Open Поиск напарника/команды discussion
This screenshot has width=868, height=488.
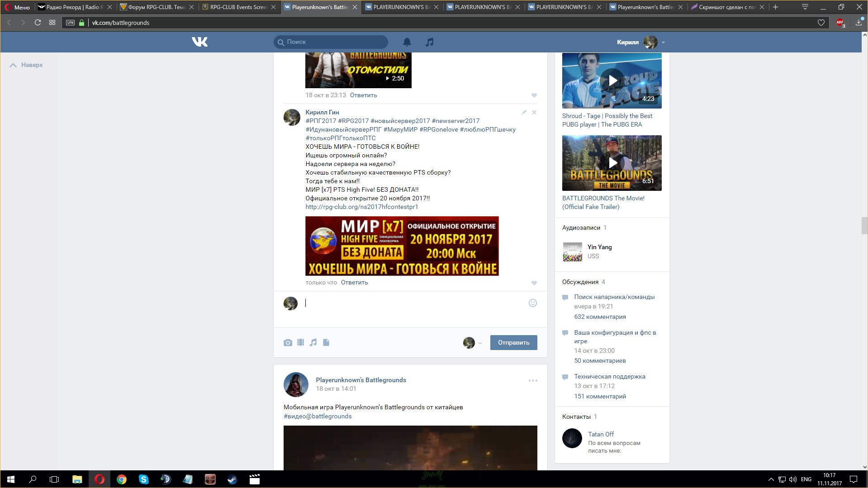click(x=614, y=297)
